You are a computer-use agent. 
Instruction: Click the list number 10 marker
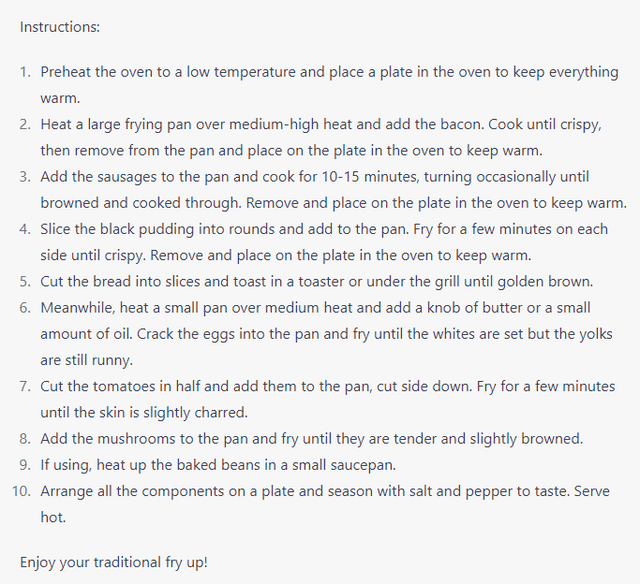click(x=22, y=491)
